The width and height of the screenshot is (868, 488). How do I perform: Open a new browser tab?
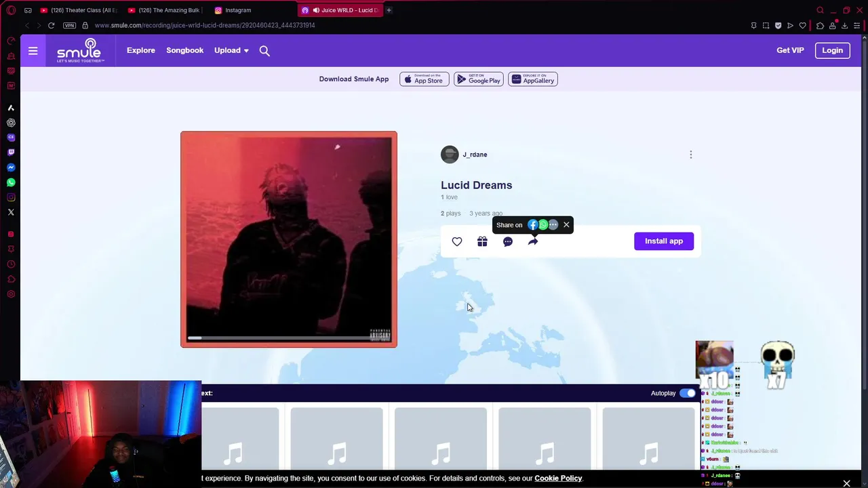click(389, 10)
